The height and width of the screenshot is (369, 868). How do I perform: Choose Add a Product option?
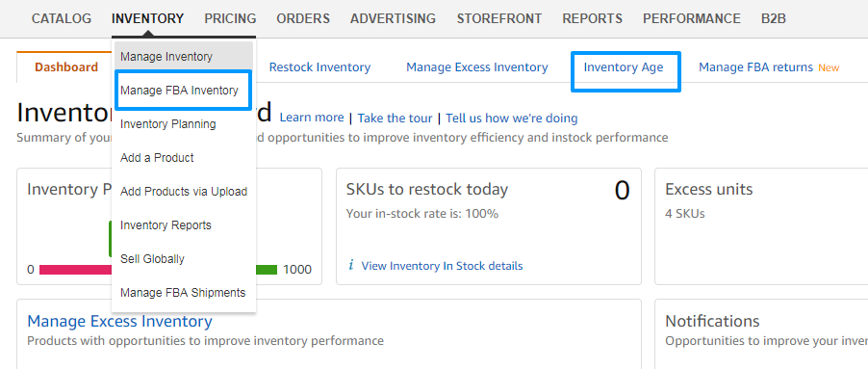[x=157, y=158]
